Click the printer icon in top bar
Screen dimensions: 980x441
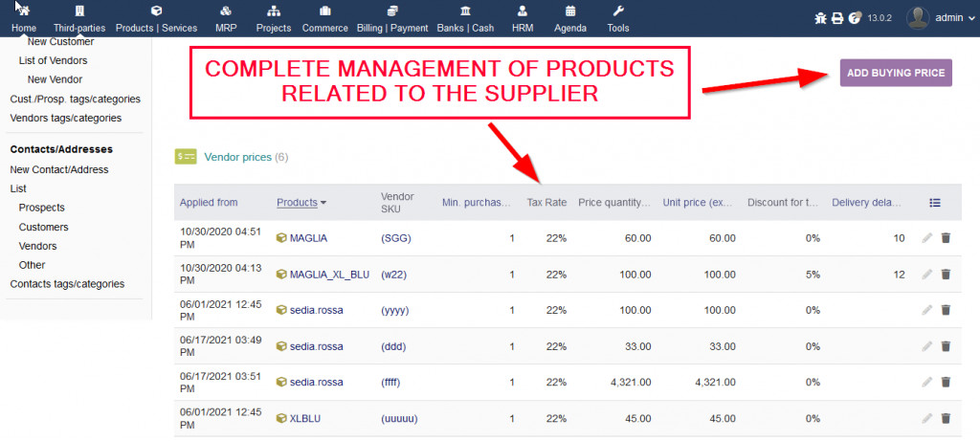(836, 17)
